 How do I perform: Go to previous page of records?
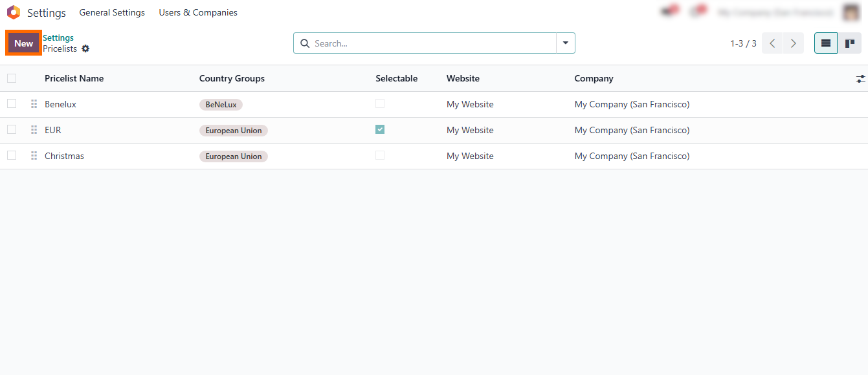(772, 43)
